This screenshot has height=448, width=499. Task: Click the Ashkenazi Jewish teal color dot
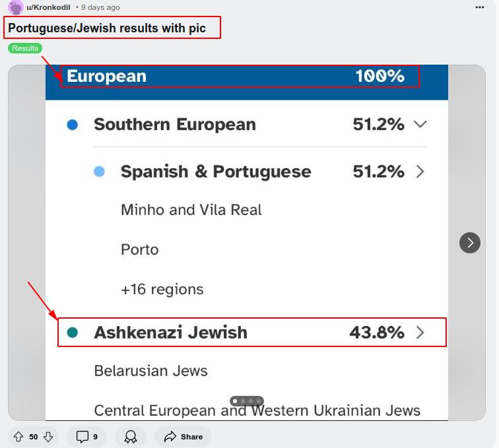73,333
